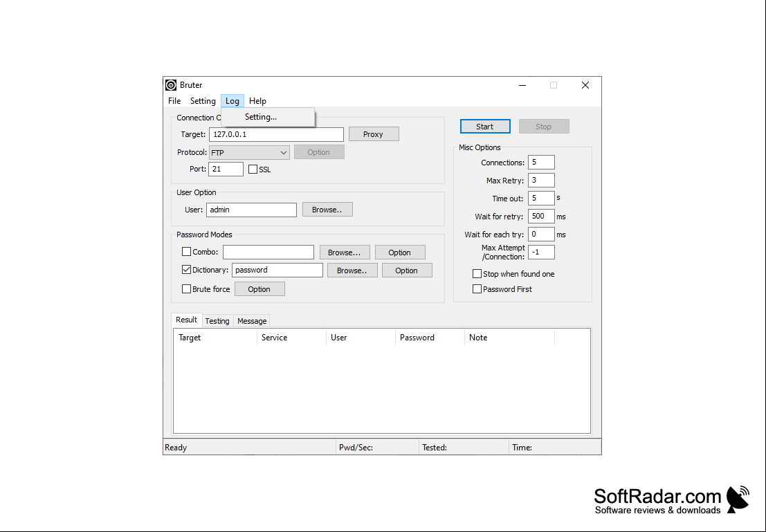Open the Help menu

[257, 101]
